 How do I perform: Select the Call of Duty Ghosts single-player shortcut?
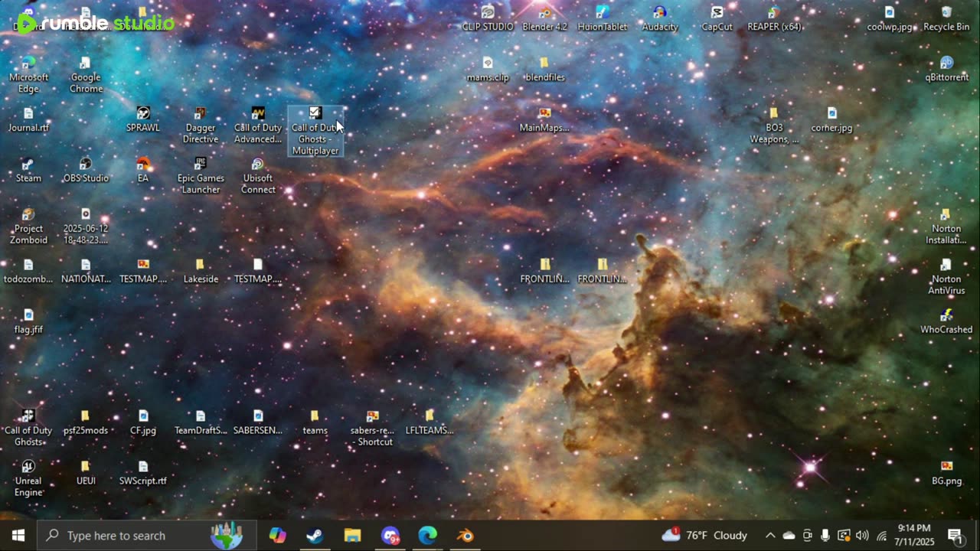click(28, 429)
